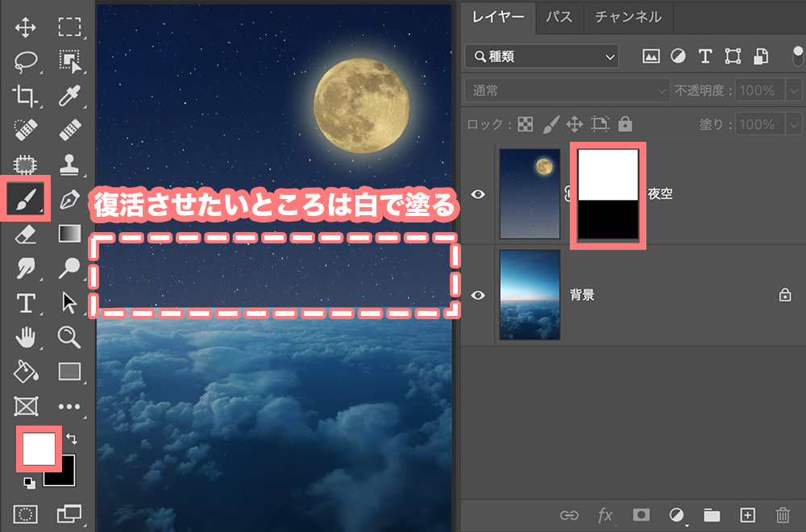Image resolution: width=806 pixels, height=532 pixels.
Task: Select the Gradient tool
Action: tap(69, 234)
